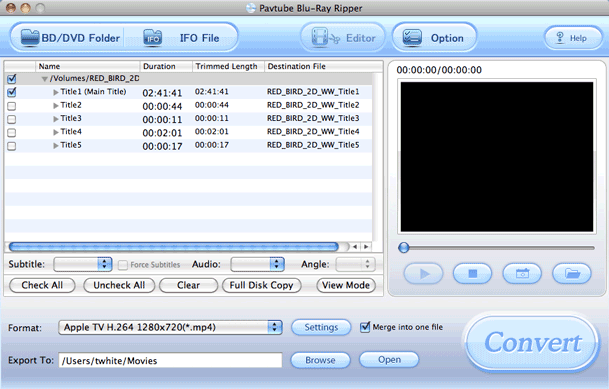Expand the Title3 disclosure triangle
Viewport: 609px width, 389px height.
click(56, 119)
